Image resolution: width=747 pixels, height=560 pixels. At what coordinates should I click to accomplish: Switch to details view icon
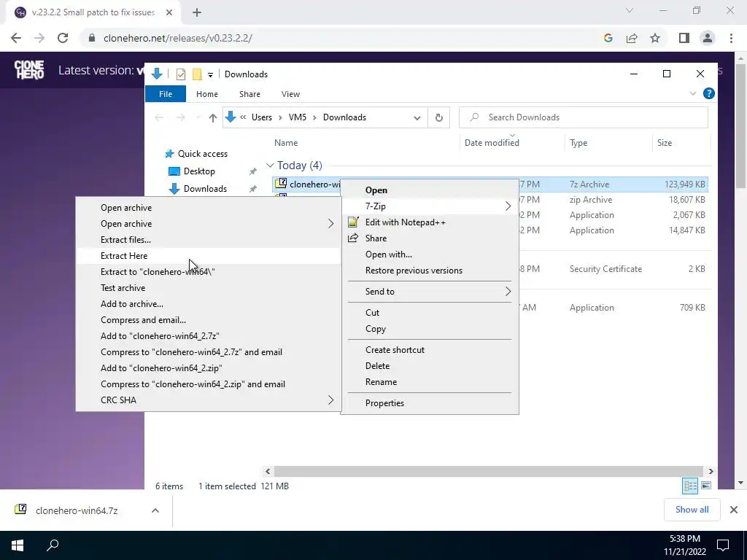690,486
